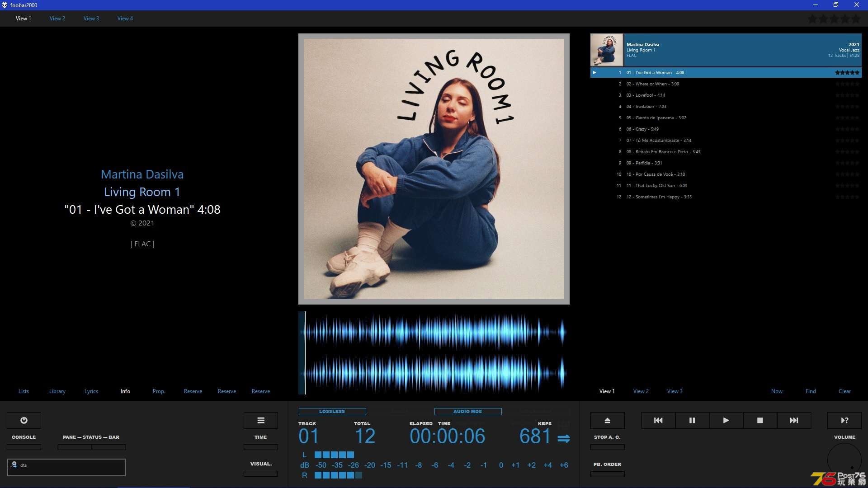Click the LOSSLESS indicator box
Image resolution: width=868 pixels, height=488 pixels.
pyautogui.click(x=332, y=412)
